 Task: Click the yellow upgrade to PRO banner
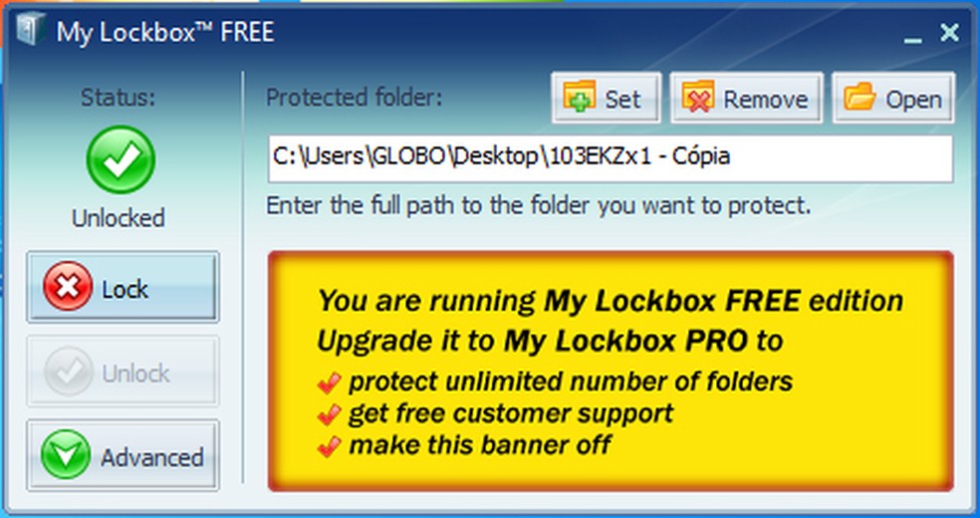(x=611, y=372)
